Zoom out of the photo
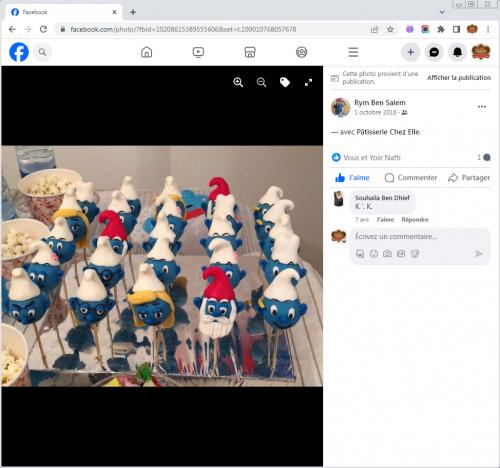 pos(262,82)
